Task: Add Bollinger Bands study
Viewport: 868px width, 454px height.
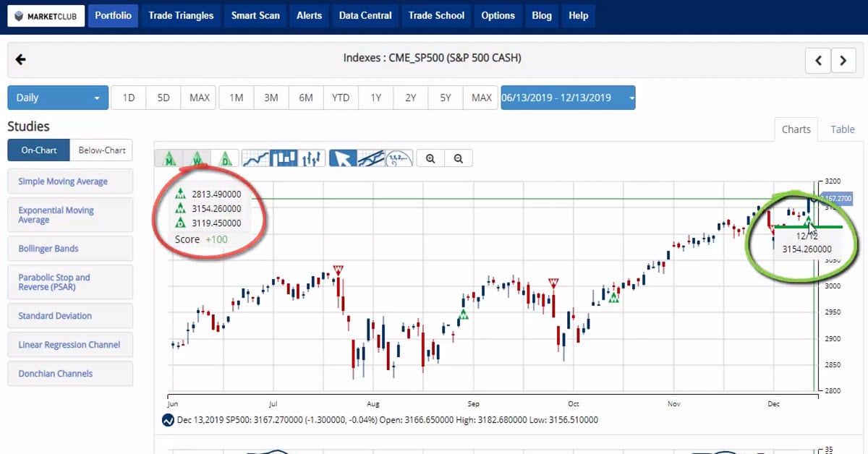Action: (x=70, y=249)
